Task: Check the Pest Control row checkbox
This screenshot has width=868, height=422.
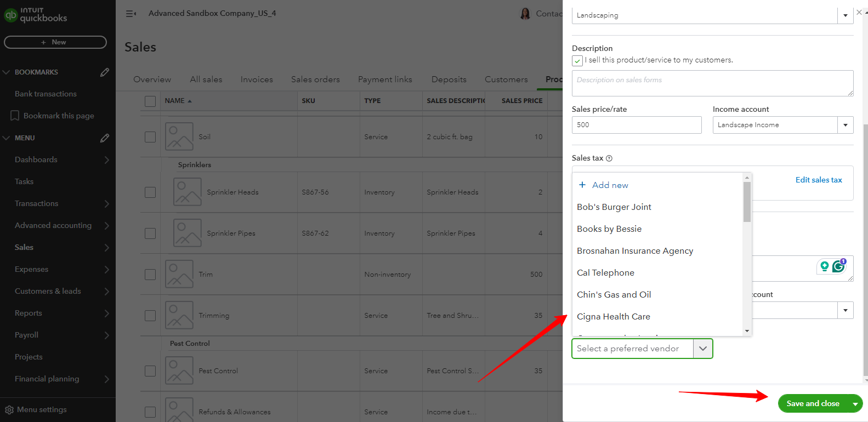Action: (150, 370)
